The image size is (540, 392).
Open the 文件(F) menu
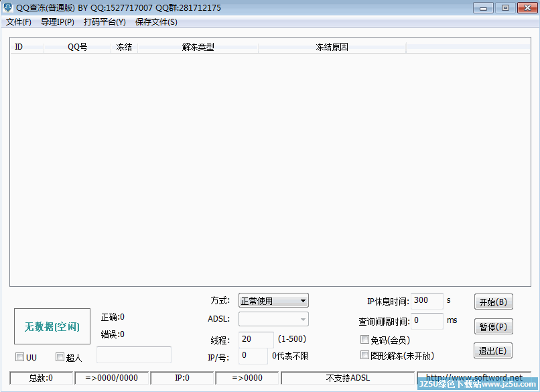click(x=19, y=22)
